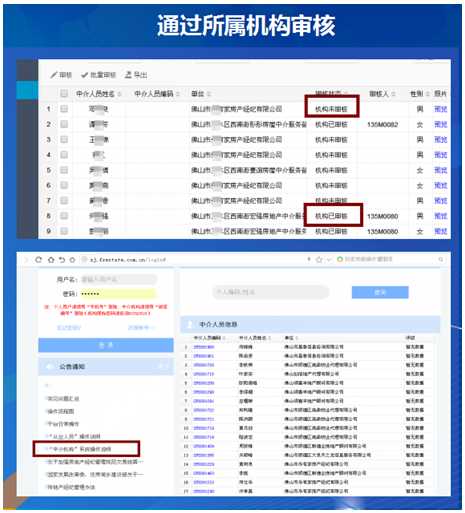Click the blue 查询 query button
465x513 pixels.
point(380,292)
